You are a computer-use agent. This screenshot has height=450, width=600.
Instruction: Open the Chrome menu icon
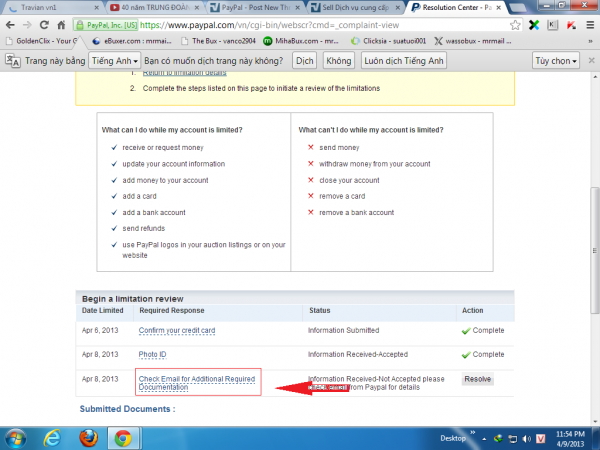point(590,25)
